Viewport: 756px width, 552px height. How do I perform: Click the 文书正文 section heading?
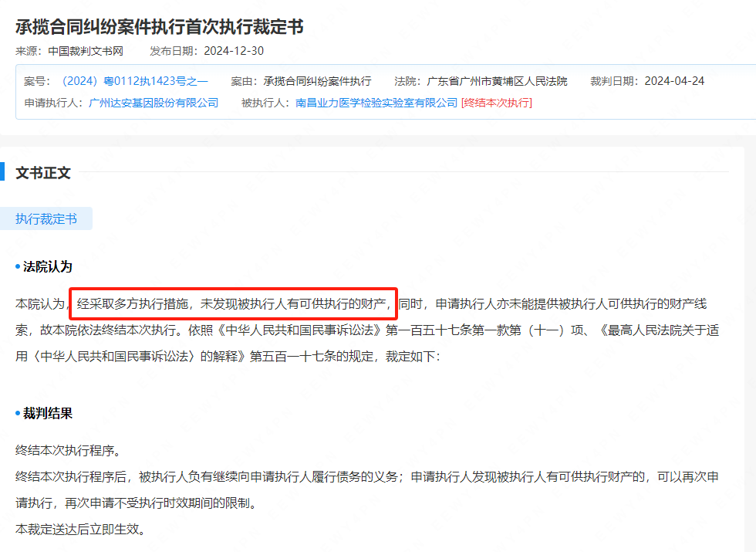43,173
